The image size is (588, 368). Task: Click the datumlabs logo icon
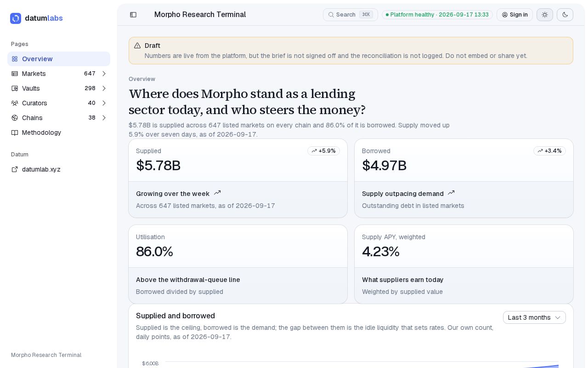16,18
